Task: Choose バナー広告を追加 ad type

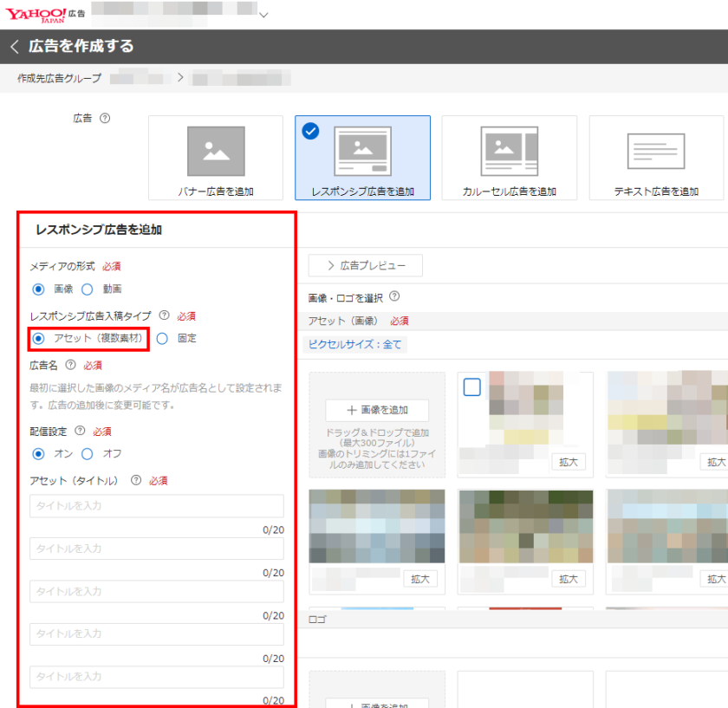Action: pyautogui.click(x=216, y=159)
